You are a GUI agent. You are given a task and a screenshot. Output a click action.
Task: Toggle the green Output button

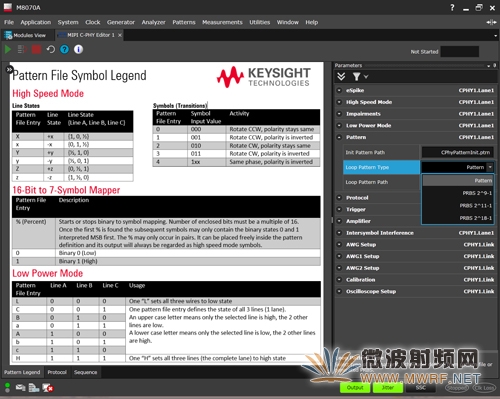(355, 387)
